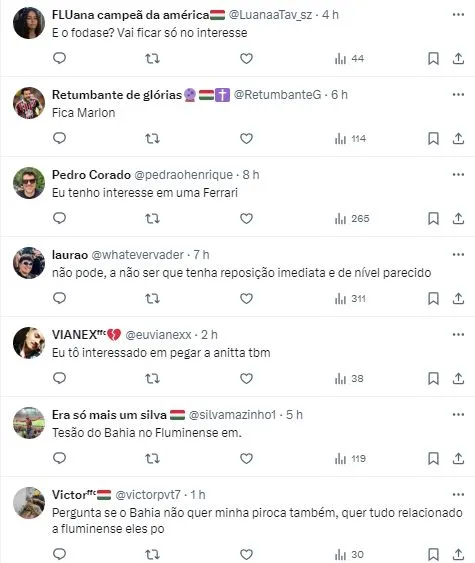Bookmark laurao's tweet about reposição imediata
The height and width of the screenshot is (563, 475).
433,298
